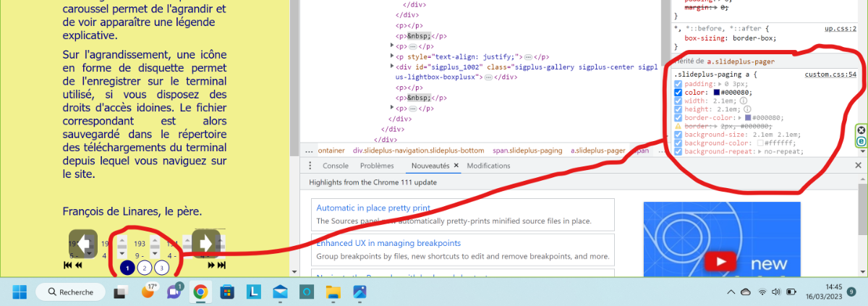Open File Explorer from the taskbar
This screenshot has width=868, height=306.
click(x=333, y=292)
